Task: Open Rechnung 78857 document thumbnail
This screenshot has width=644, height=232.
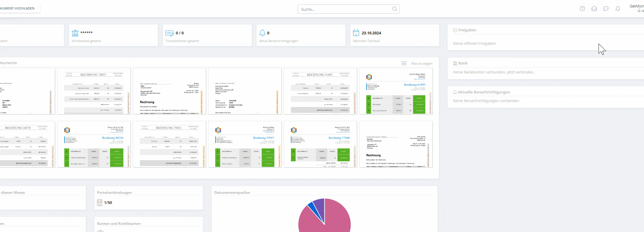Action: (94, 91)
